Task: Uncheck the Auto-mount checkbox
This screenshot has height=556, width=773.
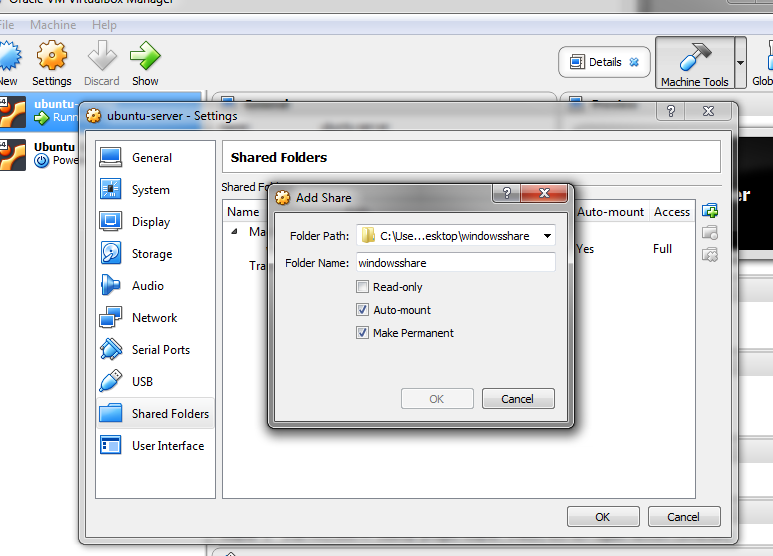Action: [362, 310]
